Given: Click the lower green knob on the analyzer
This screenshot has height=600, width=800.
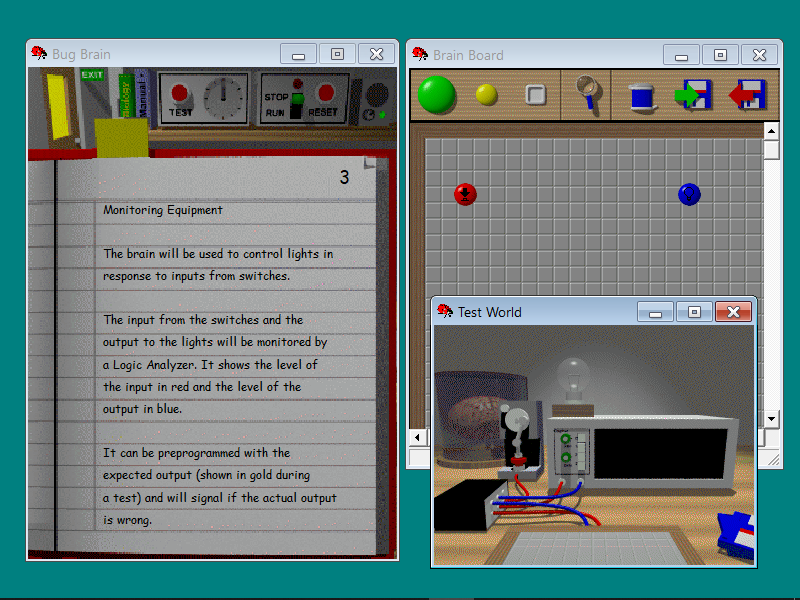Looking at the screenshot, I should point(566,458).
